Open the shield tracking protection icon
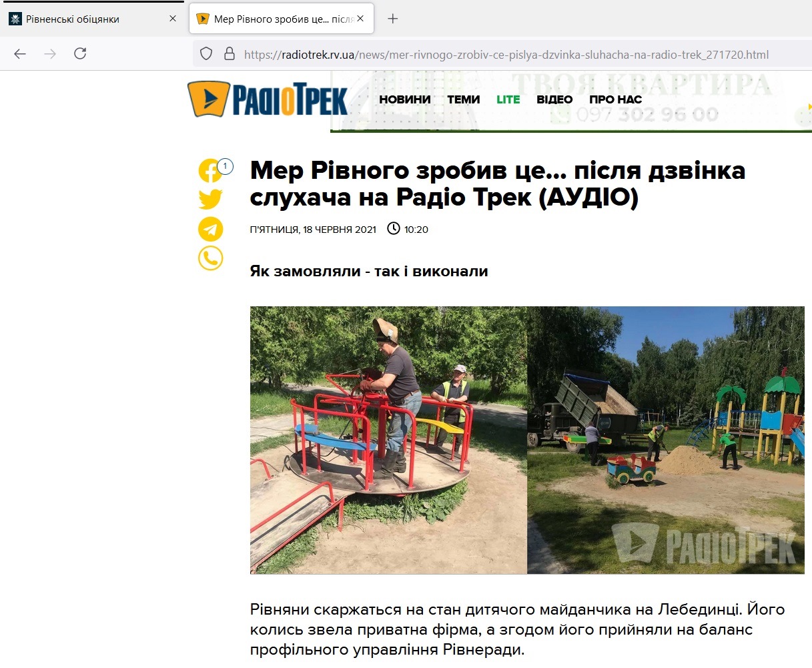Screen dimensions: 812x668 tap(206, 54)
